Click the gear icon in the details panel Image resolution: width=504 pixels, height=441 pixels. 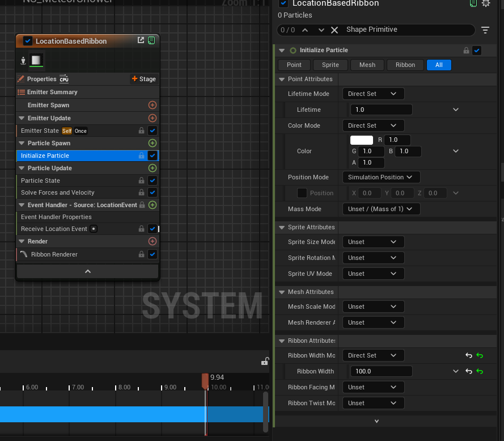(486, 3)
